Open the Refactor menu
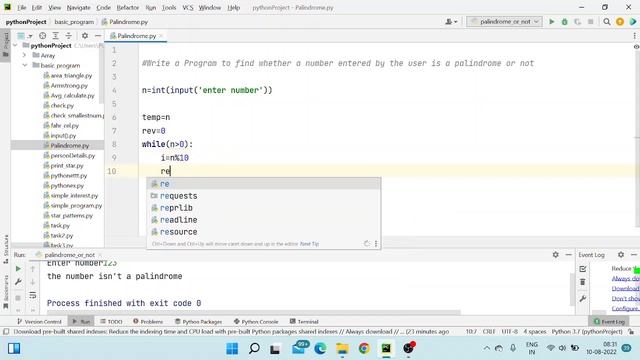This screenshot has width=640, height=360. [x=128, y=7]
